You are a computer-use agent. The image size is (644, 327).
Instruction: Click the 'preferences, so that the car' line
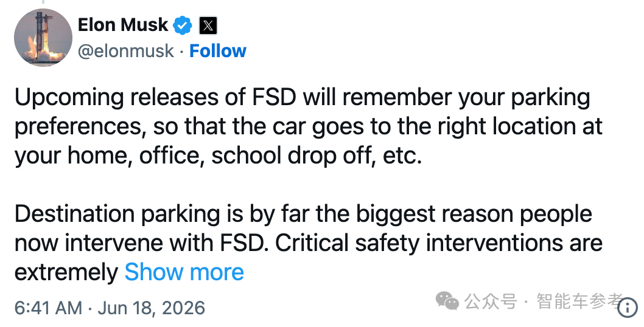coord(309,127)
